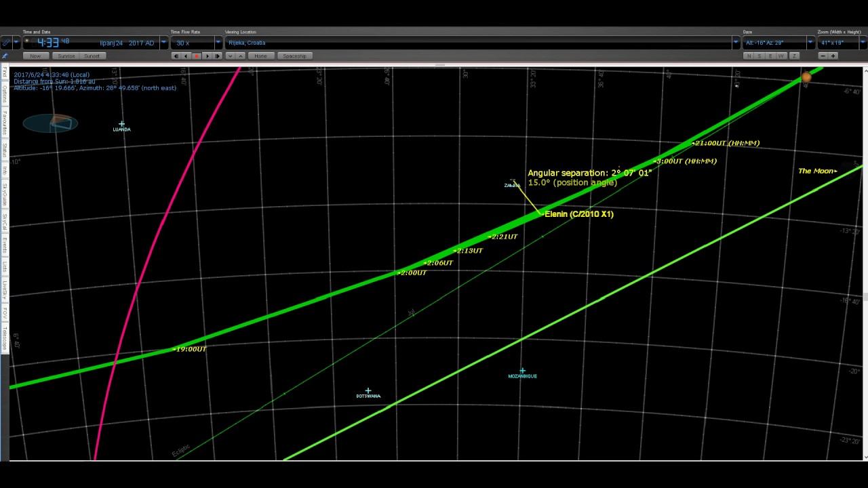
Task: Run time forward
Action: point(207,56)
